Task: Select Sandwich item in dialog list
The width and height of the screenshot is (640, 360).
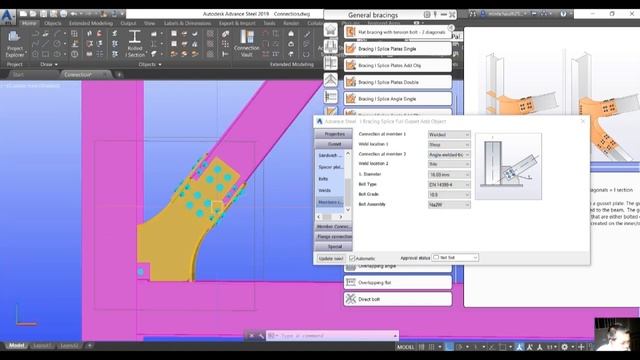Action: [x=330, y=156]
